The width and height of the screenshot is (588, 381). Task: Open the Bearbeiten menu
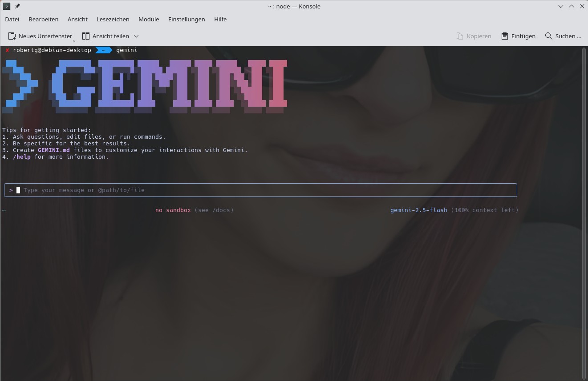point(43,19)
